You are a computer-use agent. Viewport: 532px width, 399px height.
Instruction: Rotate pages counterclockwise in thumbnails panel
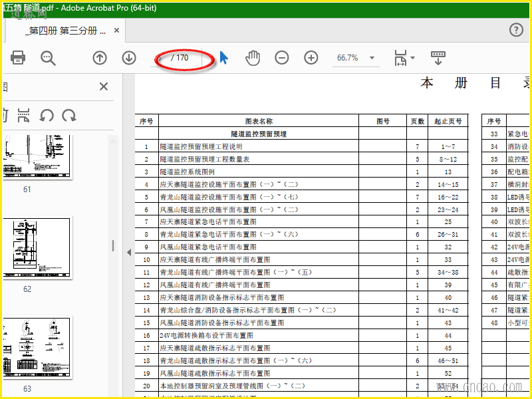tap(46, 115)
